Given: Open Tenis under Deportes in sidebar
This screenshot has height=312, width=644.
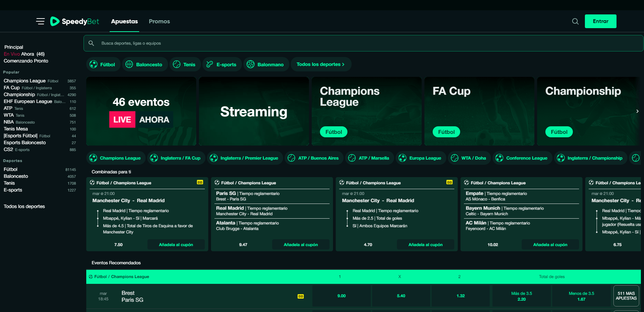Looking at the screenshot, I should [x=40, y=183].
